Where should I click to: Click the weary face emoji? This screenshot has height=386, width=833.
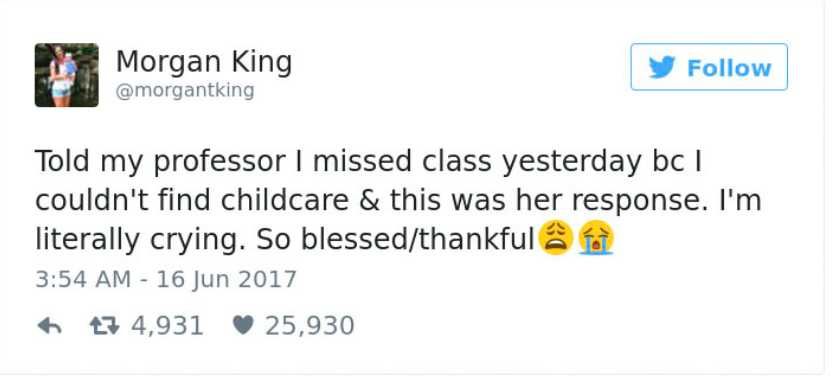click(x=556, y=239)
